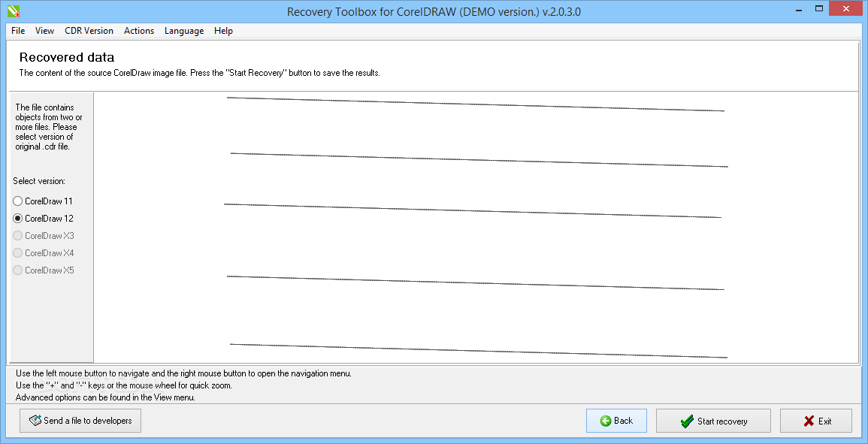Open the CDR Version menu

(x=89, y=31)
